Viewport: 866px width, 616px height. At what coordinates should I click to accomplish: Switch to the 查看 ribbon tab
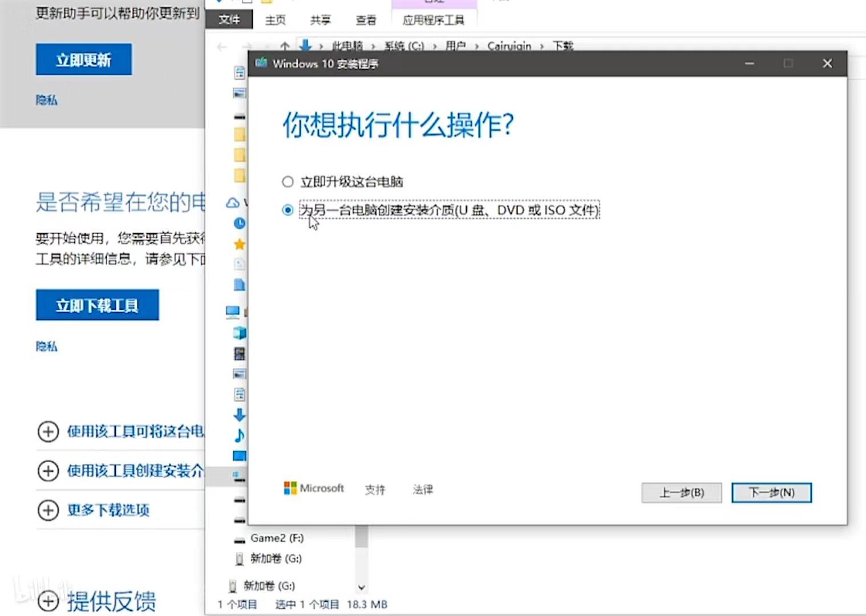366,20
